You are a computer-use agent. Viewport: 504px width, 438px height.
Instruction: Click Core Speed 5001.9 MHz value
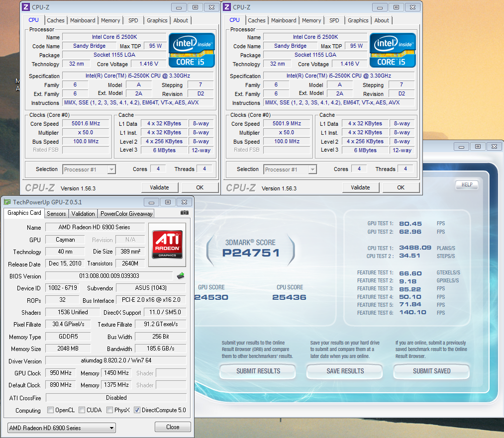tap(287, 123)
